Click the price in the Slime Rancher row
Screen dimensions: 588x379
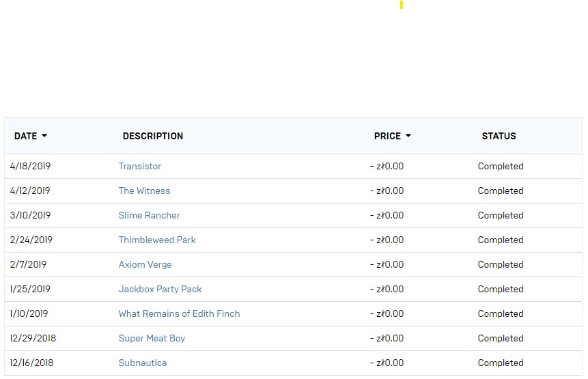tap(387, 215)
